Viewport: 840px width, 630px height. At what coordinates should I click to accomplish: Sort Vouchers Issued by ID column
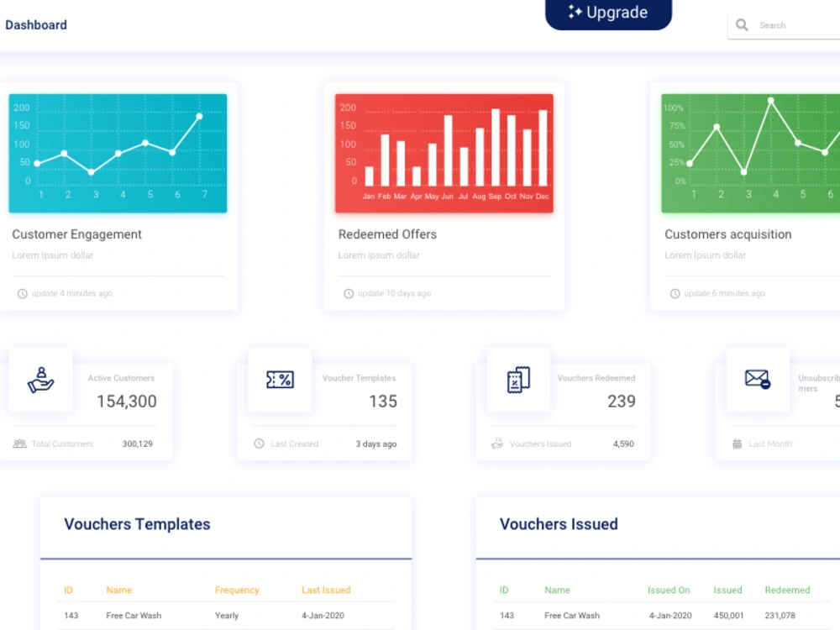(x=504, y=590)
